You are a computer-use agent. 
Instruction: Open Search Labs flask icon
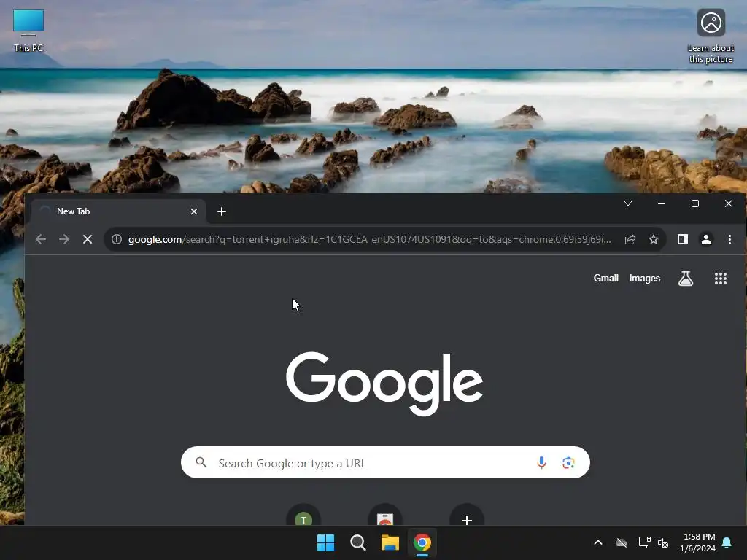click(x=686, y=278)
